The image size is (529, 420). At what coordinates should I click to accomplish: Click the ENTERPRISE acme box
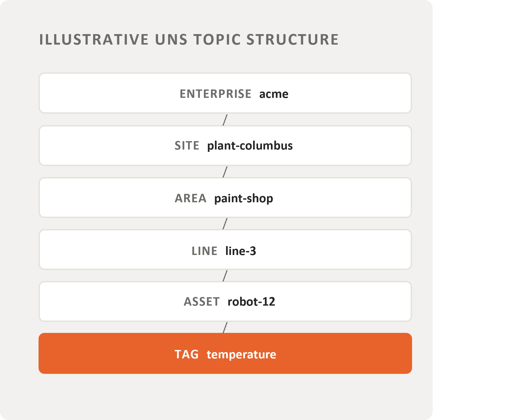click(225, 93)
